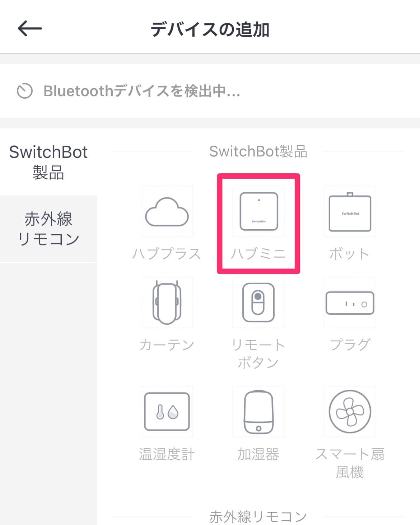Select the 温湿度計 device icon
This screenshot has width=420, height=525.
tap(167, 412)
